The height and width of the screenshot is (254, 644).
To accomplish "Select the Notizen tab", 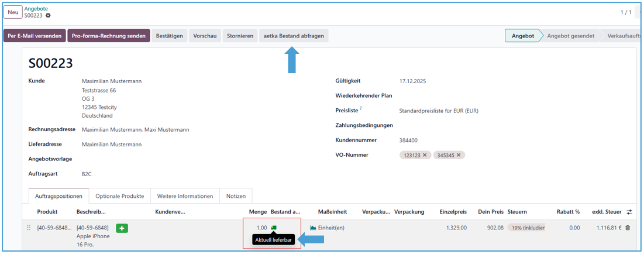I will tap(236, 196).
